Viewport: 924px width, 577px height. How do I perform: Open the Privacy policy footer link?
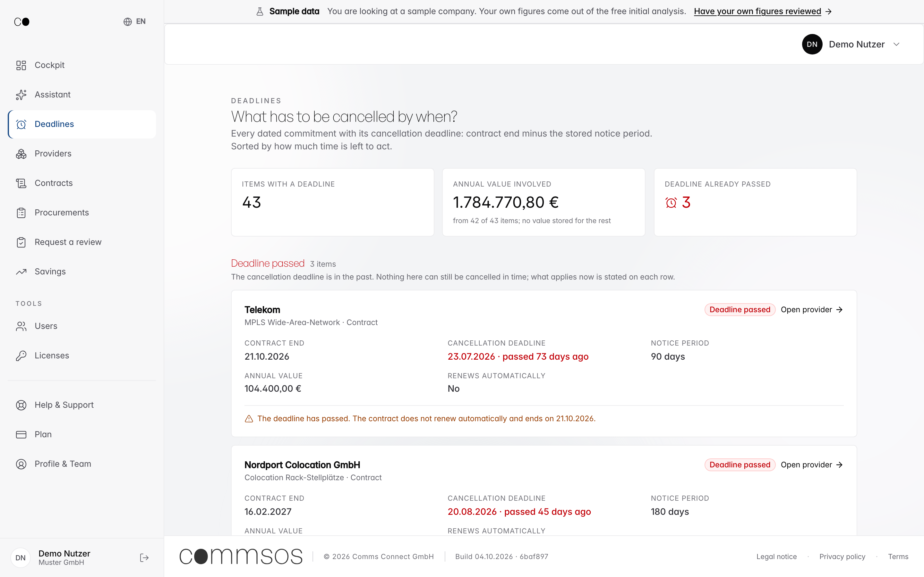pos(842,556)
